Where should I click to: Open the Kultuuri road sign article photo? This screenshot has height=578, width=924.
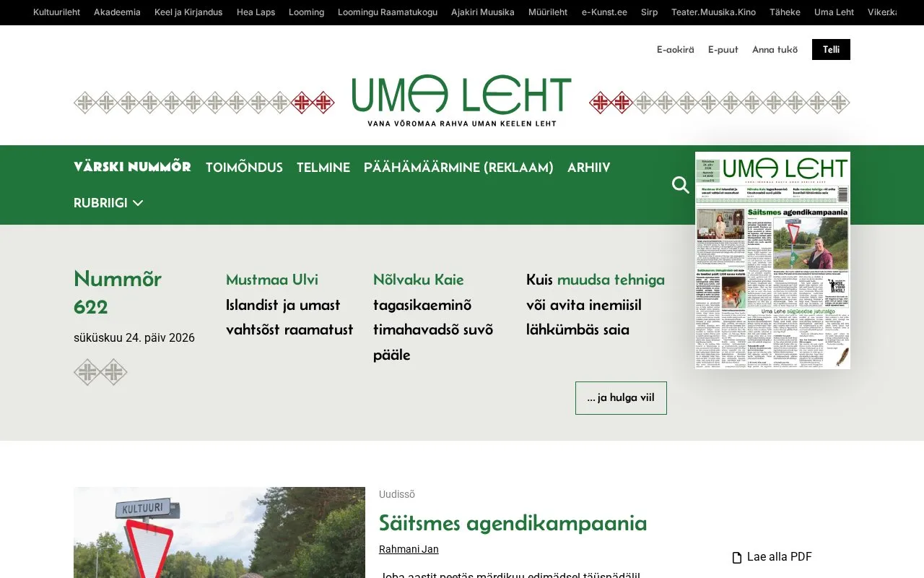coord(219,532)
